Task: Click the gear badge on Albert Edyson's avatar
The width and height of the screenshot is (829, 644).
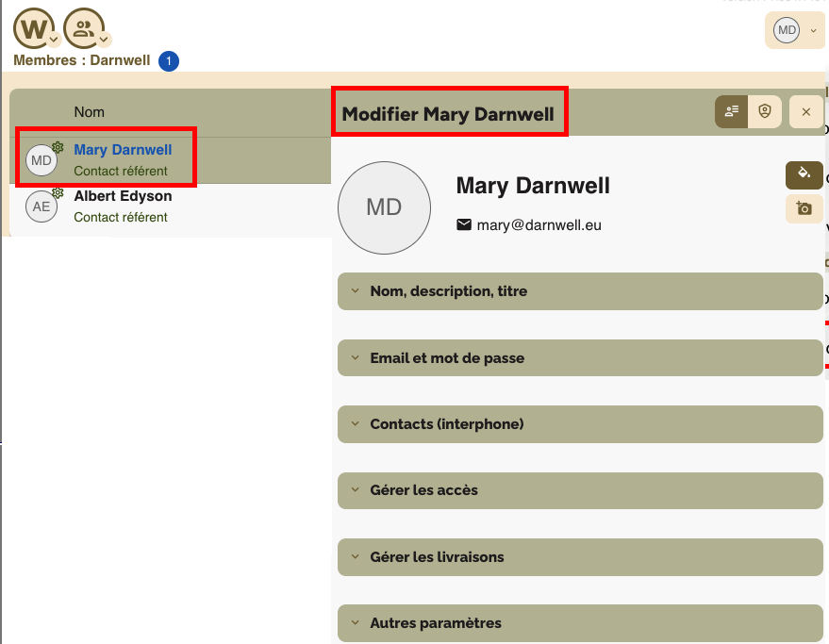Action: point(58,193)
